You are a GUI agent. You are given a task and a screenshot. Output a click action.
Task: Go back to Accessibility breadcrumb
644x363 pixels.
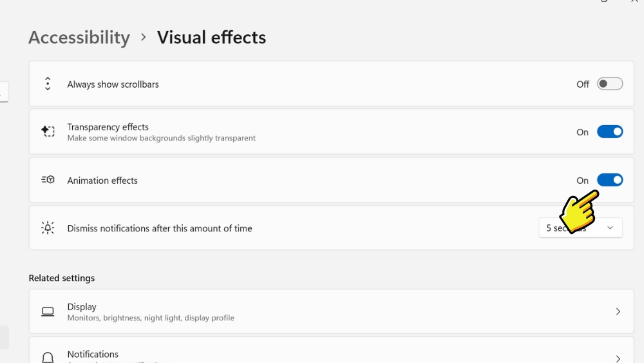79,37
